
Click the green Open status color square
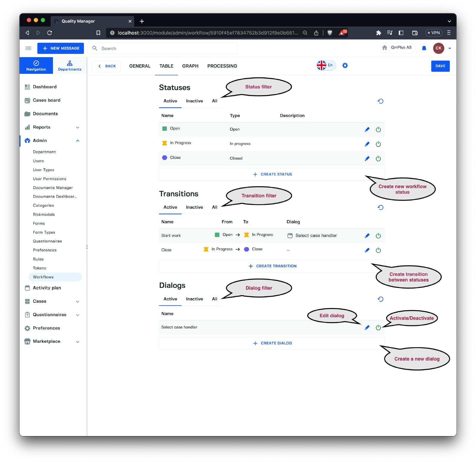coord(165,129)
